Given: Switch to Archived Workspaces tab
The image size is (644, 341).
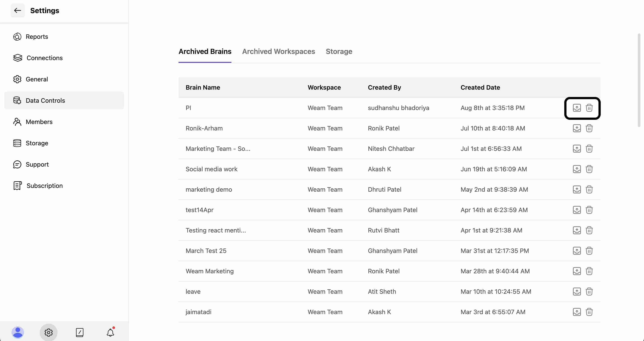Looking at the screenshot, I should point(278,51).
